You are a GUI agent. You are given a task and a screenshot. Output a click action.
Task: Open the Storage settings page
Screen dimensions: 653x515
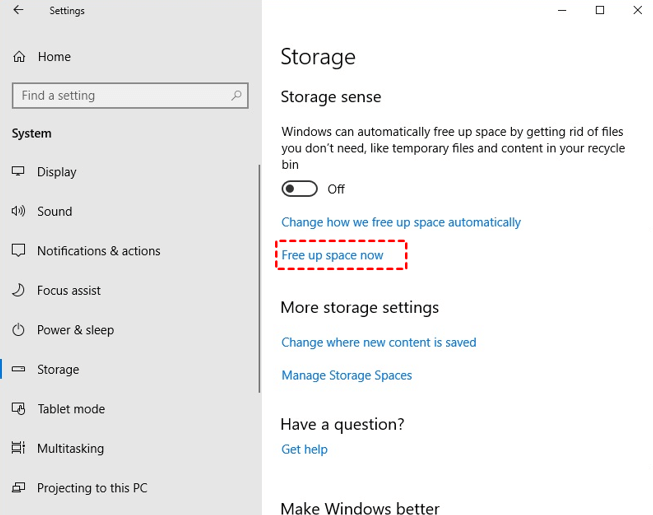(x=58, y=369)
